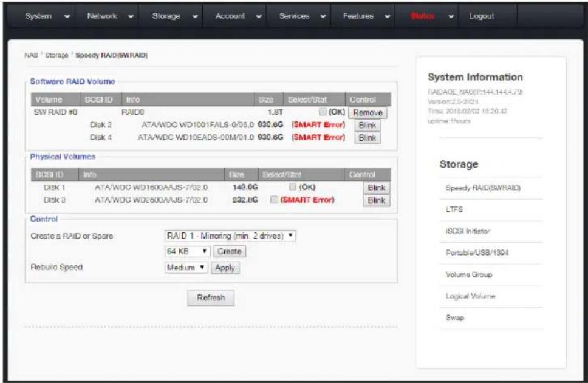Tick the Disk 3 physical volume checkbox
Viewport: 588px width, 383px height.
(274, 199)
